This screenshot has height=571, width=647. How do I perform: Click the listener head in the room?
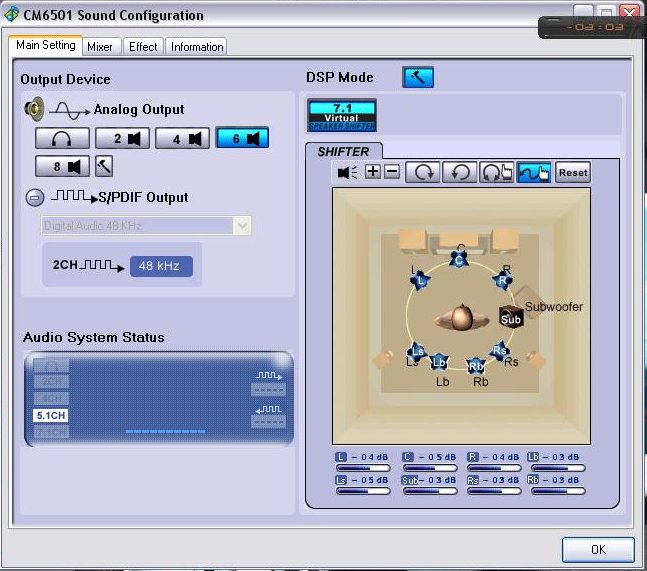pos(461,318)
